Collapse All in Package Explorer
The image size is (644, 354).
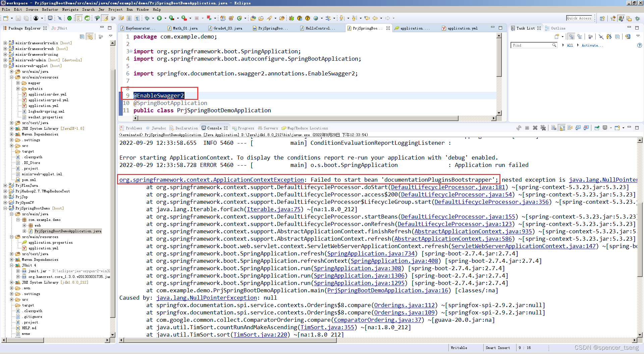(82, 37)
